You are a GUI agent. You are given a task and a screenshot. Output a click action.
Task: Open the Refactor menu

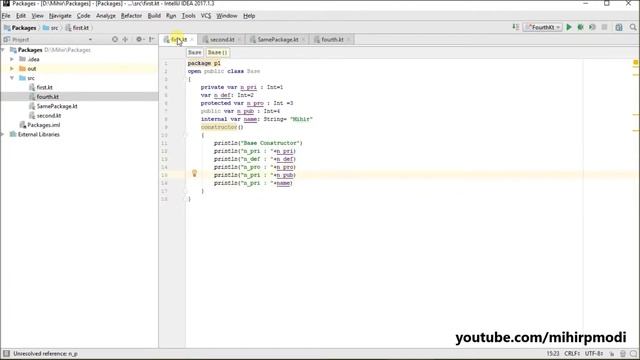pyautogui.click(x=131, y=16)
